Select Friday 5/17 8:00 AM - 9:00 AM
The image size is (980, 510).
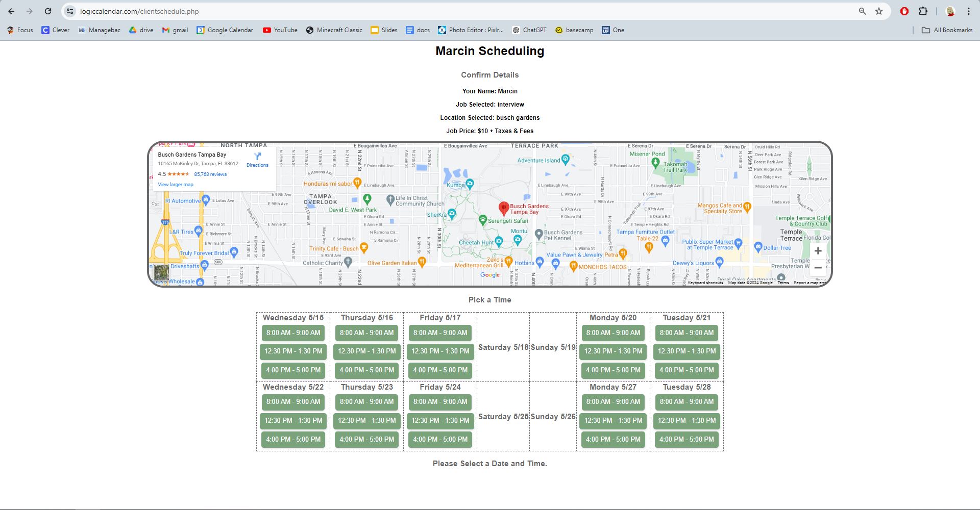(440, 333)
